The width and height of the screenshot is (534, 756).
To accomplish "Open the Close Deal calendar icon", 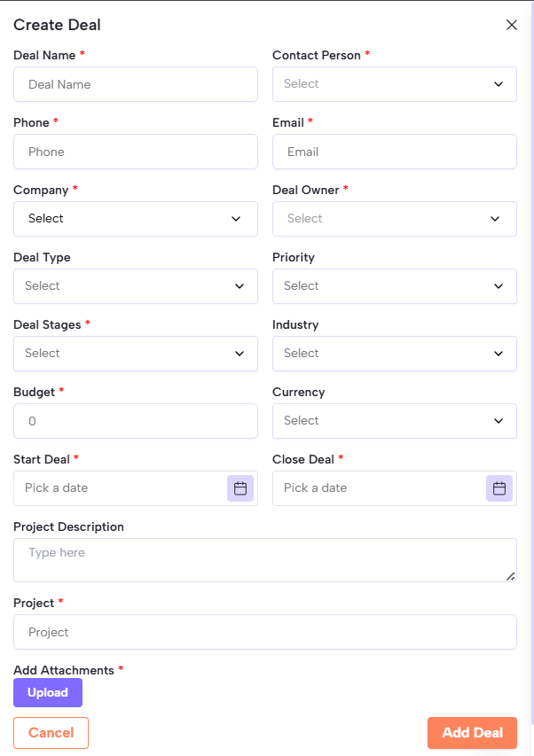I will click(499, 488).
